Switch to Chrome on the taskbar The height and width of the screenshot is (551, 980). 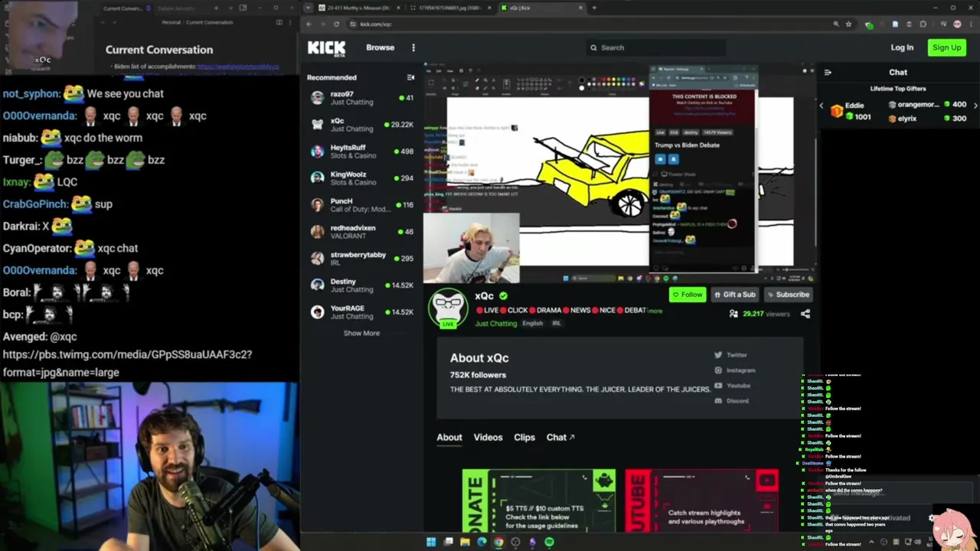498,543
